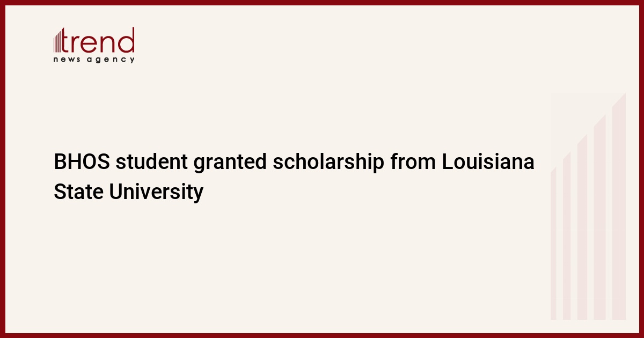Click the word "scholarship" in the title
644x338 pixels.
(328, 162)
